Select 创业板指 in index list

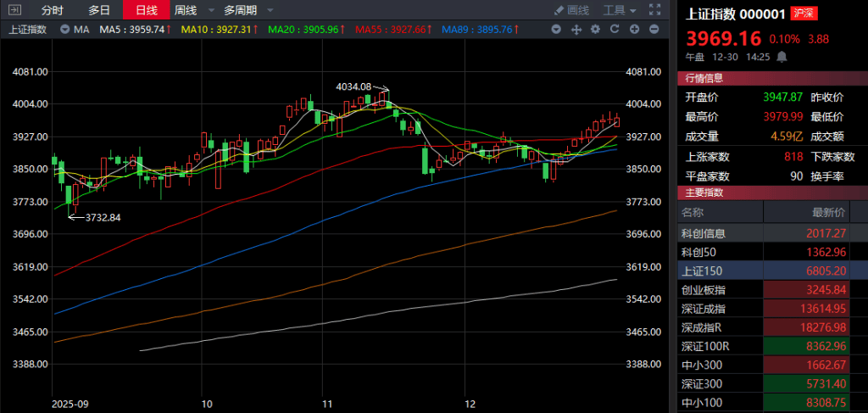tap(703, 290)
